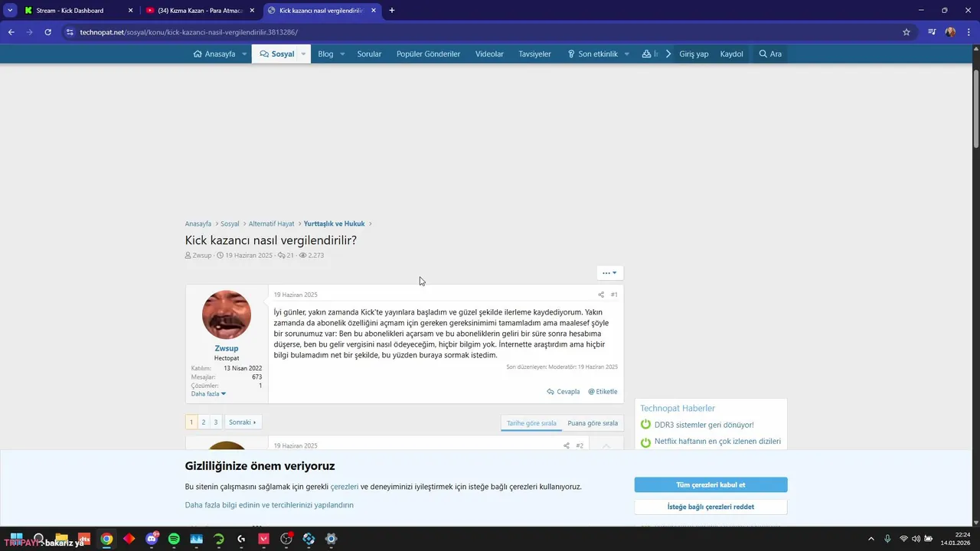
Task: Open Valorant icon in the taskbar
Action: pyautogui.click(x=264, y=539)
